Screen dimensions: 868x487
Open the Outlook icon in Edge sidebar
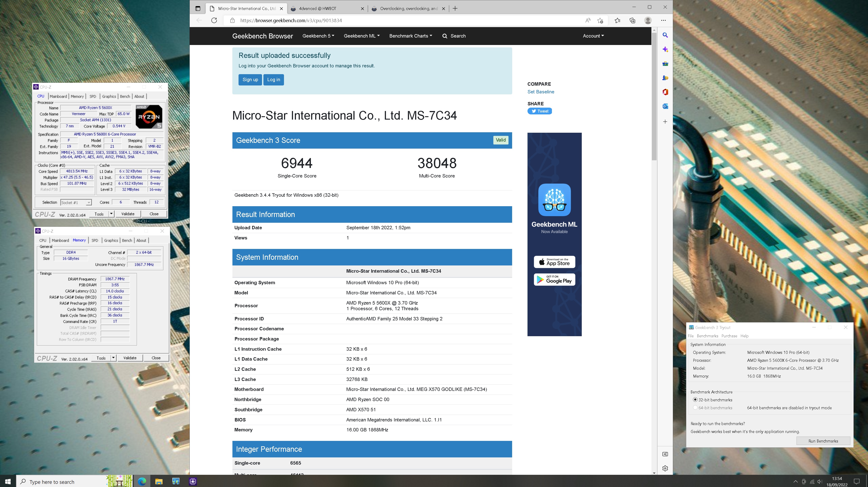click(665, 106)
